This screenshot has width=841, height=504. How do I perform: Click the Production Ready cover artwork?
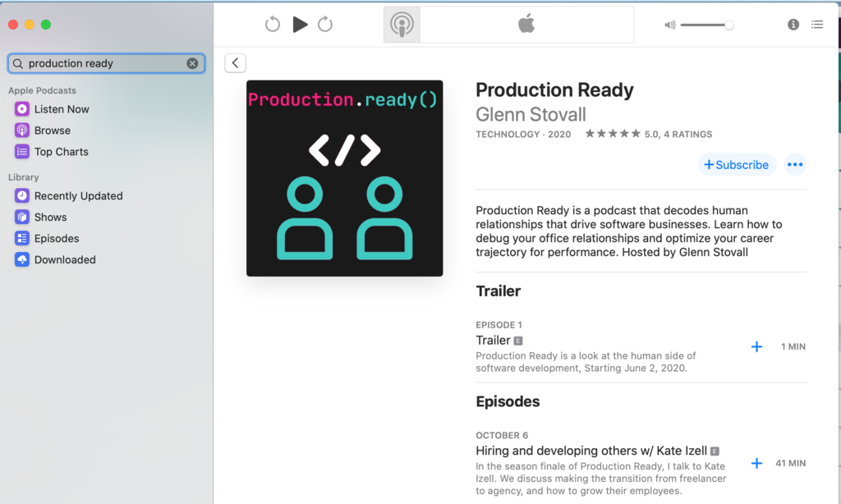click(x=344, y=178)
